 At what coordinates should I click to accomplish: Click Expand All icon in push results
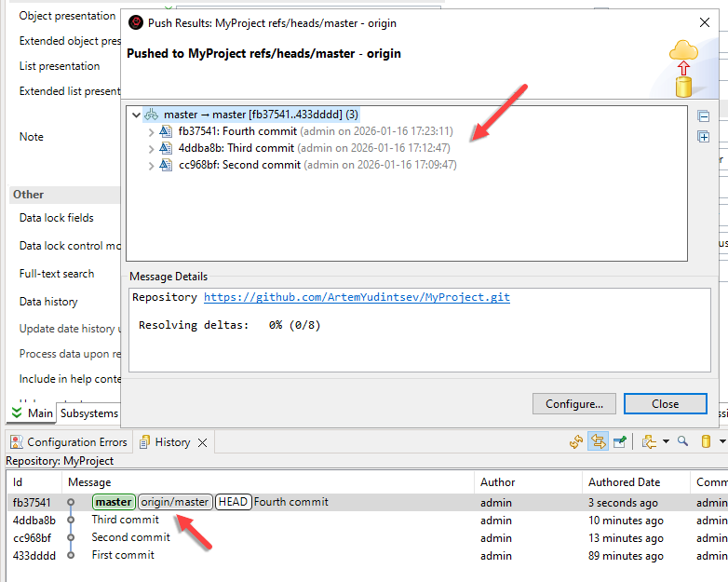coord(704,137)
